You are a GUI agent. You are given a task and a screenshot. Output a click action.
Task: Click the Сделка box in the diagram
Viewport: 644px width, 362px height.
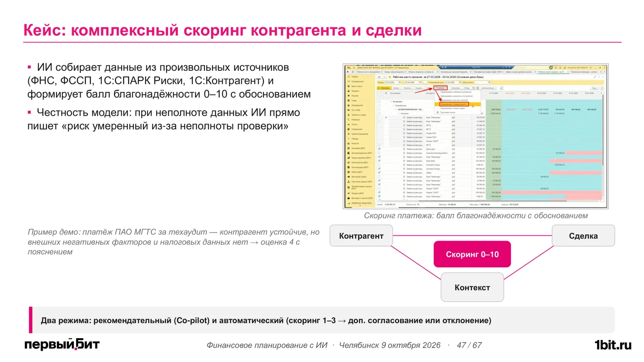click(x=583, y=236)
